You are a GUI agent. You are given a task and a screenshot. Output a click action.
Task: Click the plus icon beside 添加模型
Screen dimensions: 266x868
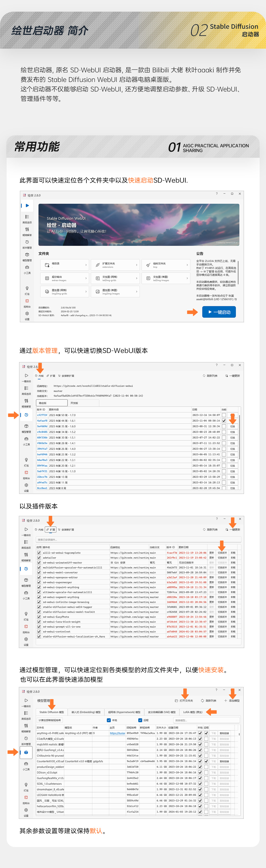point(226,701)
